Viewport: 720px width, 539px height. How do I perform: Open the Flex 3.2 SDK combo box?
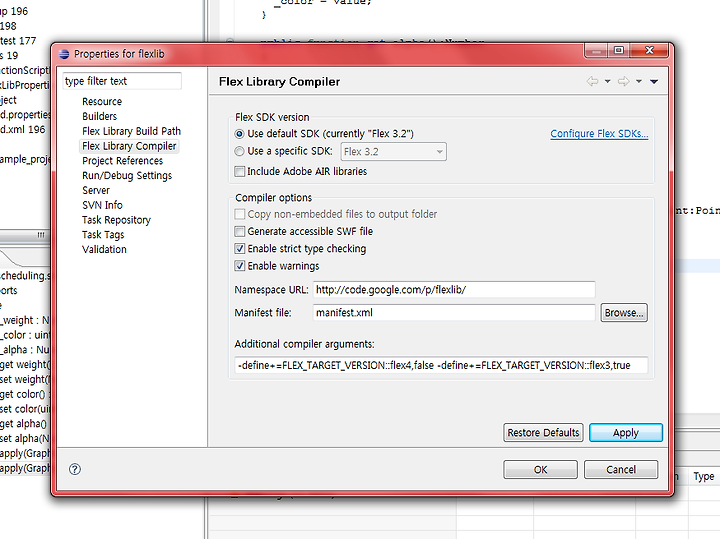(x=394, y=152)
